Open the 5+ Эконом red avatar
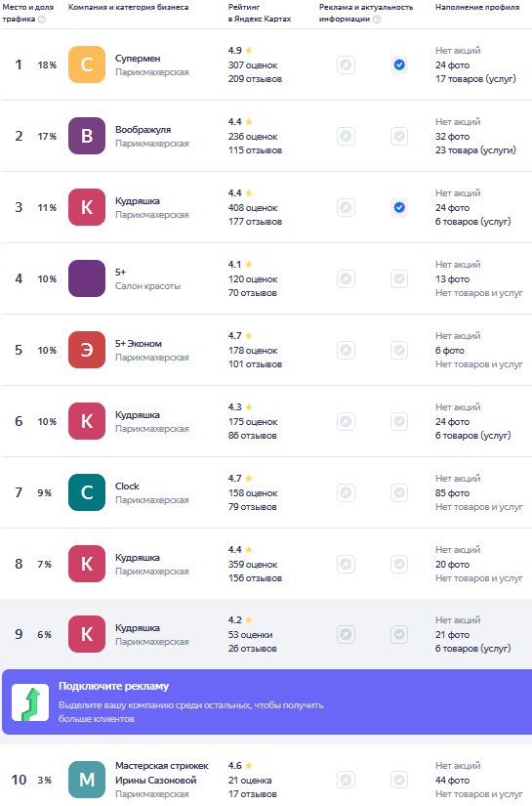Screen dimensions: 532x806 [87, 350]
